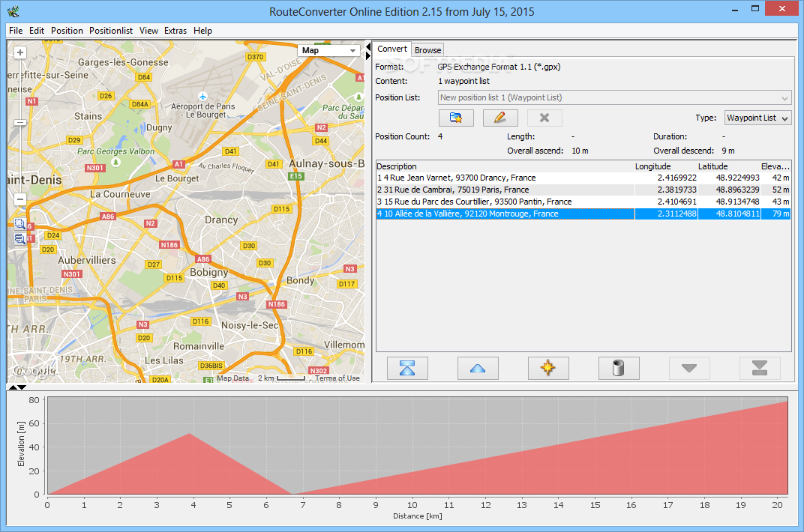Viewport: 804px width, 532px height.
Task: Click the Map Data link on map
Action: coord(232,378)
